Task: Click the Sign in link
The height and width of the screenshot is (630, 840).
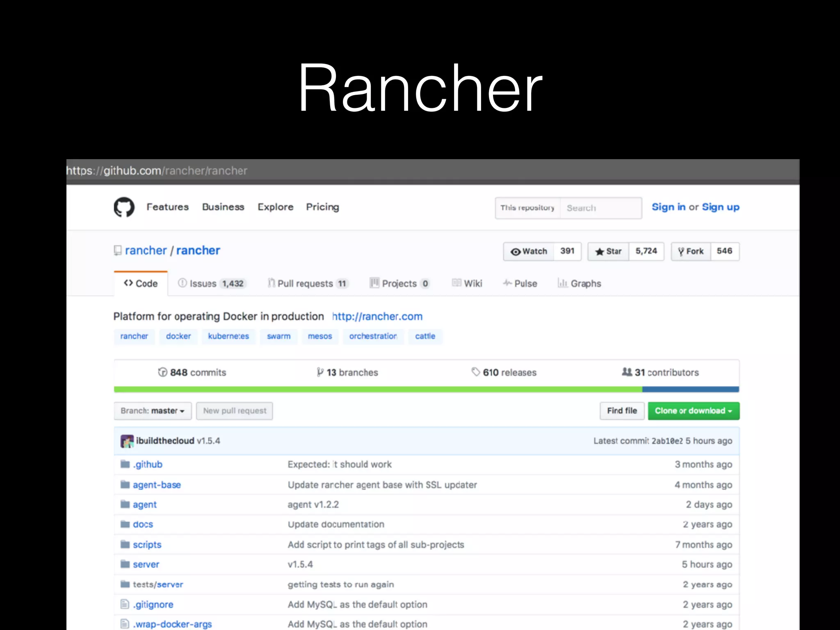Action: pos(669,207)
